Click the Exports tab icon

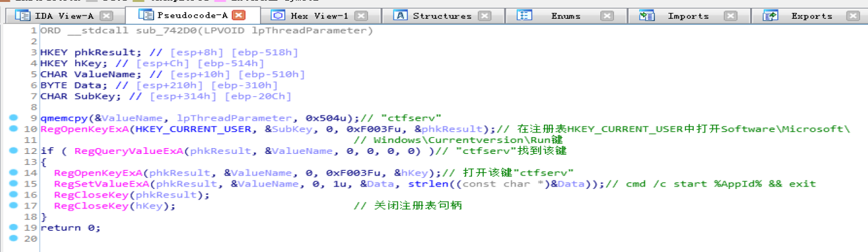[771, 16]
